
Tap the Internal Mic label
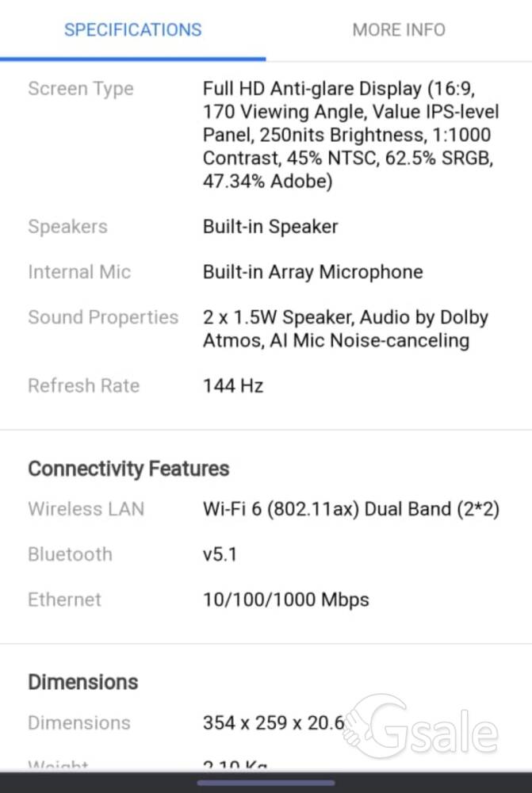click(x=79, y=272)
